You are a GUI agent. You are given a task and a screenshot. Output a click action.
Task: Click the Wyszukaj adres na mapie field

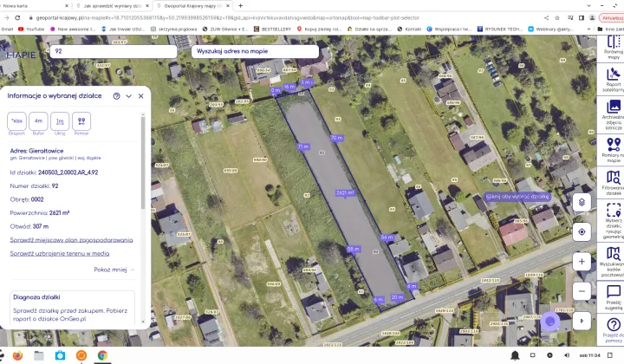pos(255,51)
